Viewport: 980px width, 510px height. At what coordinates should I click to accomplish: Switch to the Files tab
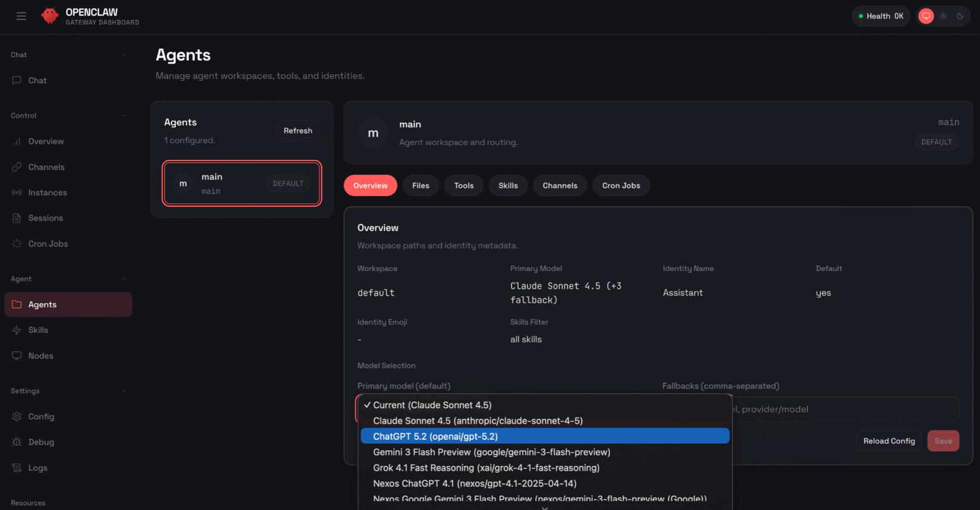tap(421, 185)
